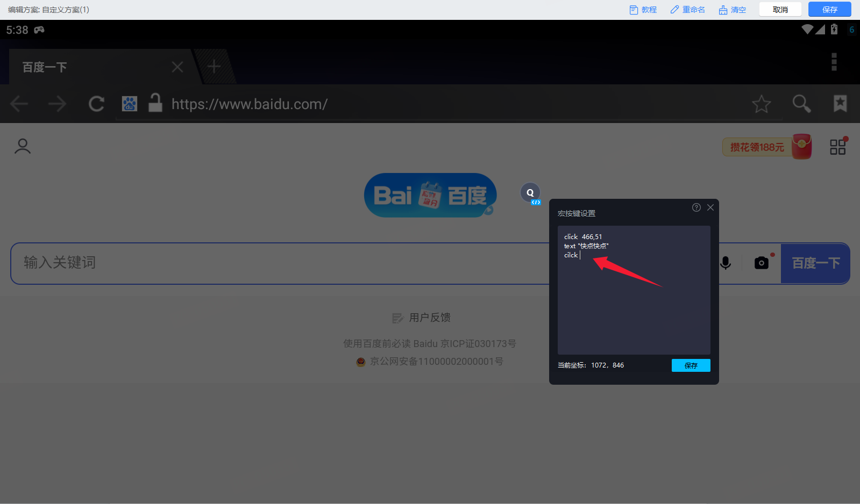Open a new browser tab
The image size is (860, 504).
(214, 67)
